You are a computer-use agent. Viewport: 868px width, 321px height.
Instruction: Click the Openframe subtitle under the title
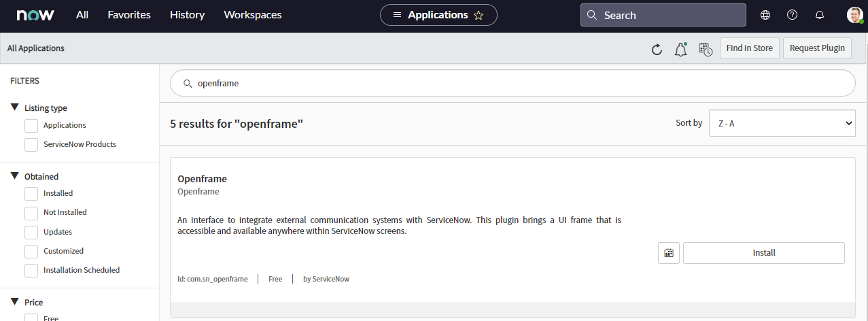coord(198,192)
